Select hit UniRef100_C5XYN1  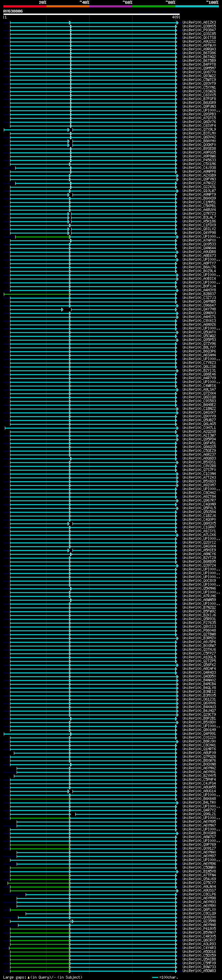click(199, 88)
